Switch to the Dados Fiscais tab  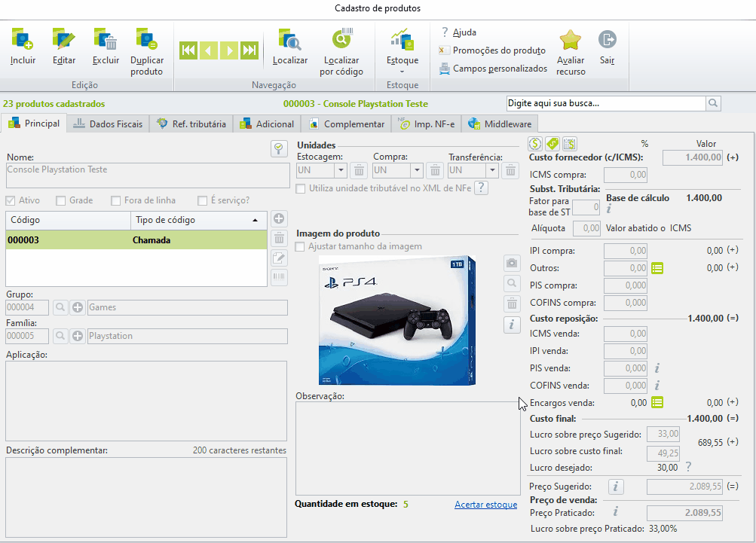[108, 124]
